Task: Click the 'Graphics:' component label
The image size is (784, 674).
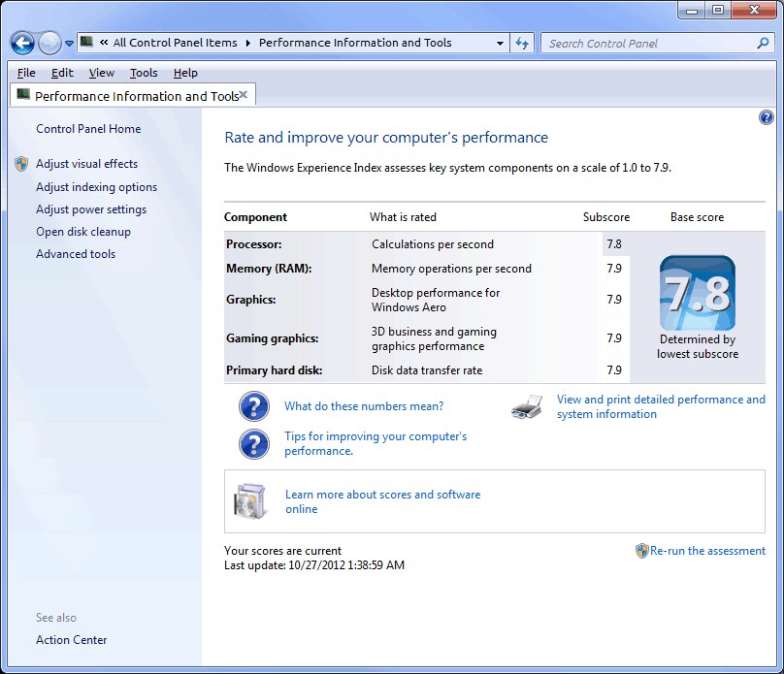Action: click(251, 300)
